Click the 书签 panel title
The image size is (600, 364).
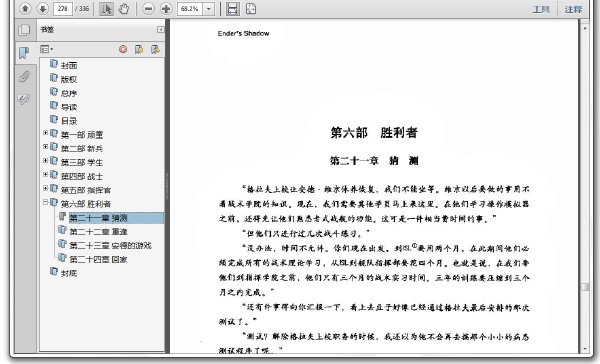click(x=47, y=29)
